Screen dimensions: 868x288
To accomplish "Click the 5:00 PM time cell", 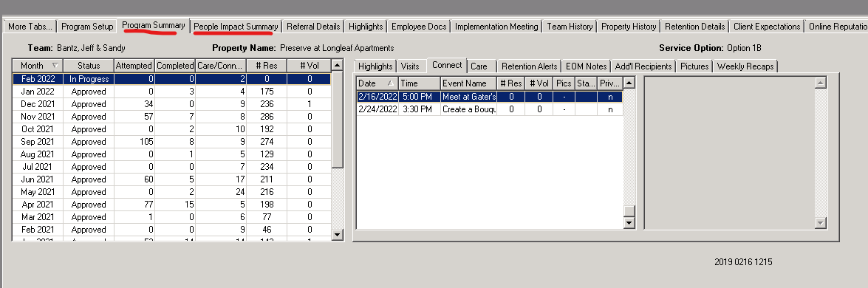I will point(419,96).
